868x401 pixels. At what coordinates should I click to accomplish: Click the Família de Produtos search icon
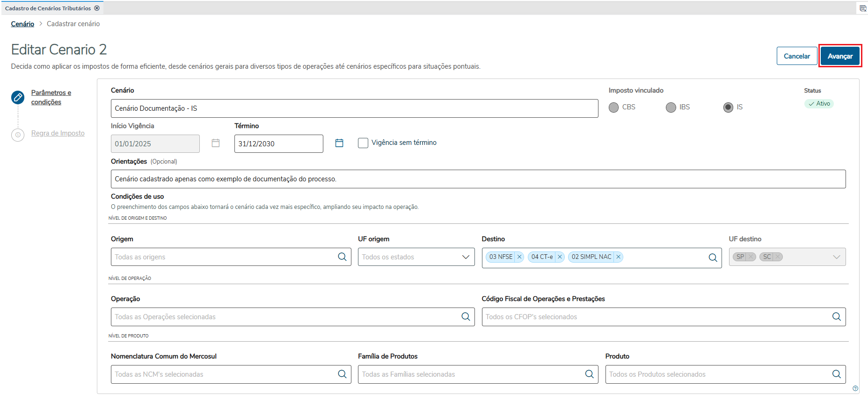[x=589, y=374]
